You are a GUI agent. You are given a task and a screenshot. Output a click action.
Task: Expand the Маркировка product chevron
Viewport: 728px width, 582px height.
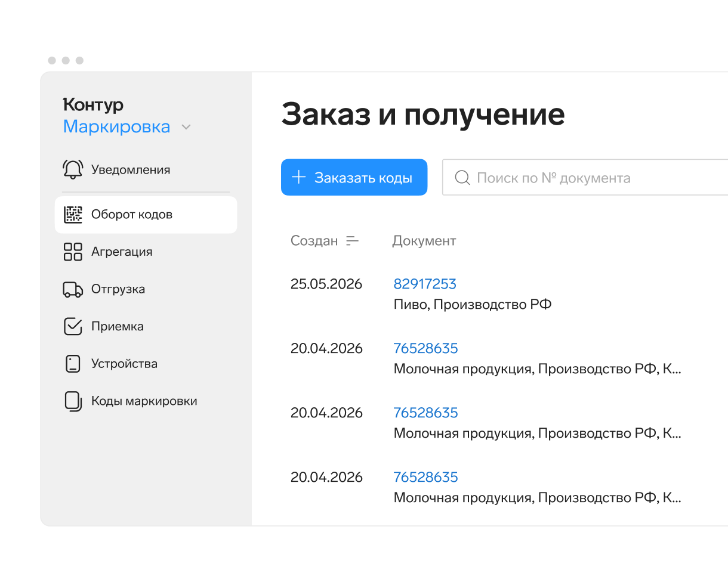(186, 127)
